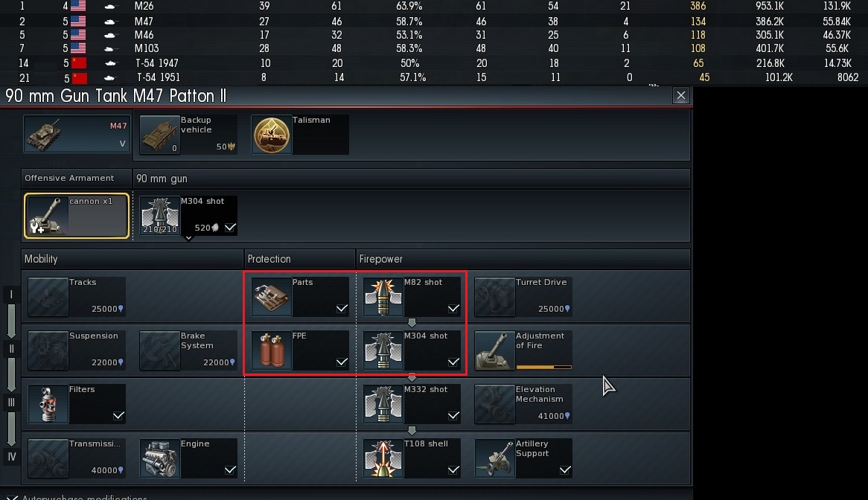Click the Filters modification icon
Screen dimensions: 868x500
[x=48, y=404]
